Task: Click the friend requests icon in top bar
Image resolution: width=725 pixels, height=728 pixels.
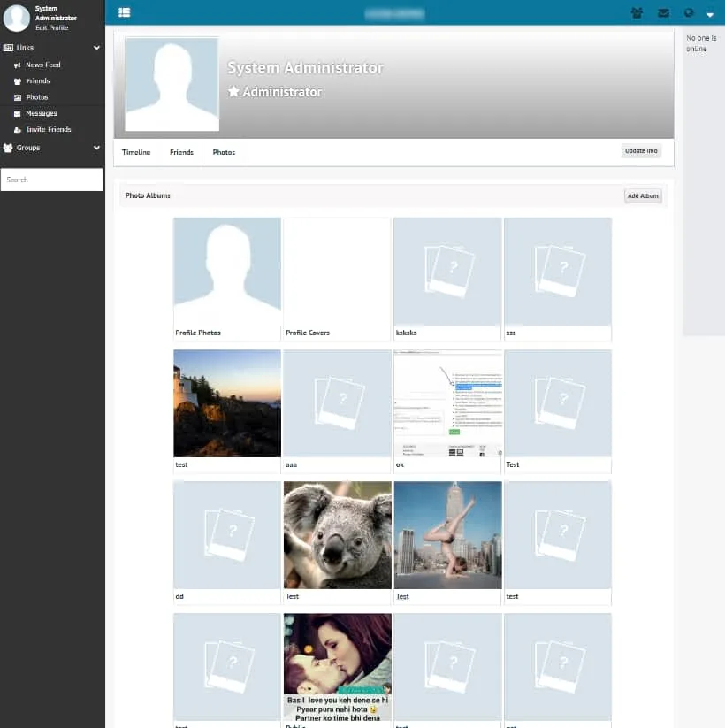Action: click(x=637, y=12)
